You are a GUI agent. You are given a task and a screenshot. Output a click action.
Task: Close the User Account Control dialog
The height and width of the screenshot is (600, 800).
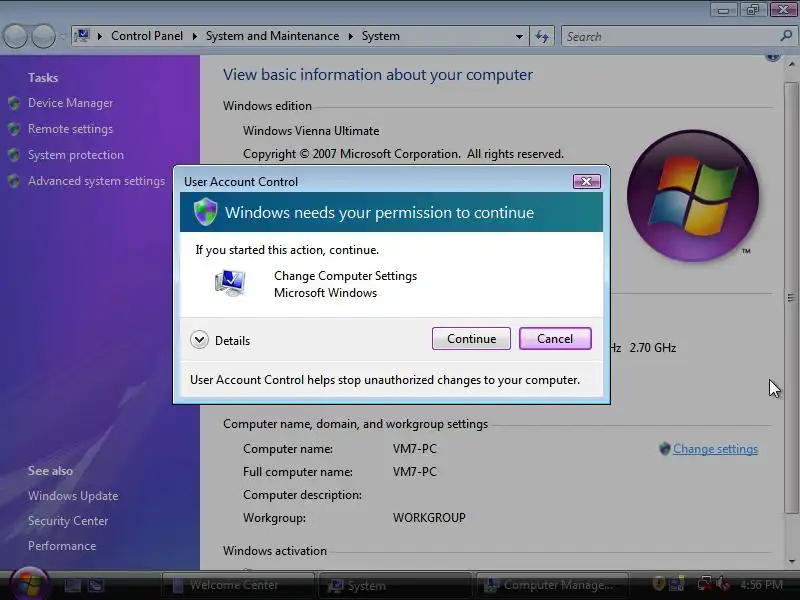tap(587, 182)
